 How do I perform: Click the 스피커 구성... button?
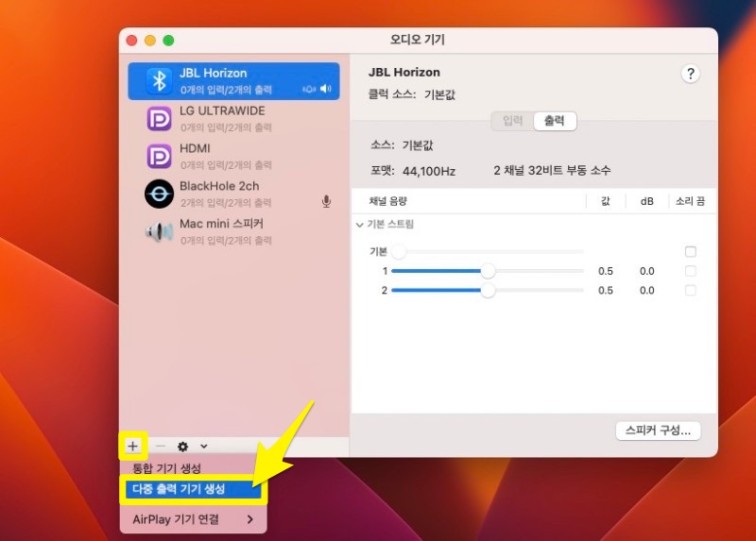[658, 431]
